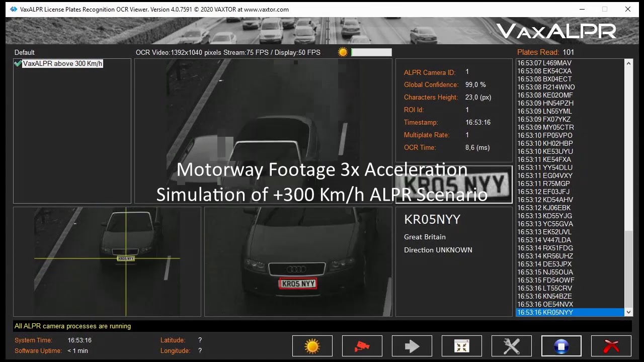This screenshot has width=644, height=362.
Task: Select plate entry 16:53:12 KD54AHV
Action: point(571,200)
